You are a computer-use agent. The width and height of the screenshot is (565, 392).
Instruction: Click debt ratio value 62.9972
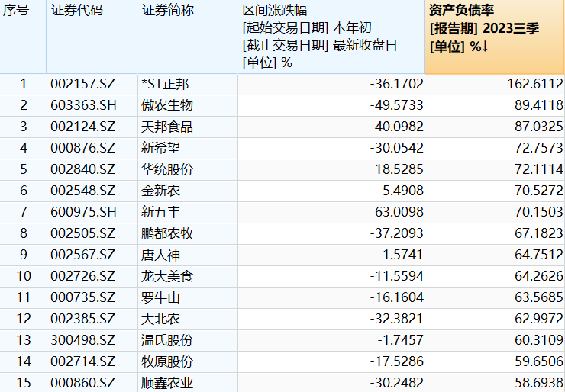tap(539, 319)
